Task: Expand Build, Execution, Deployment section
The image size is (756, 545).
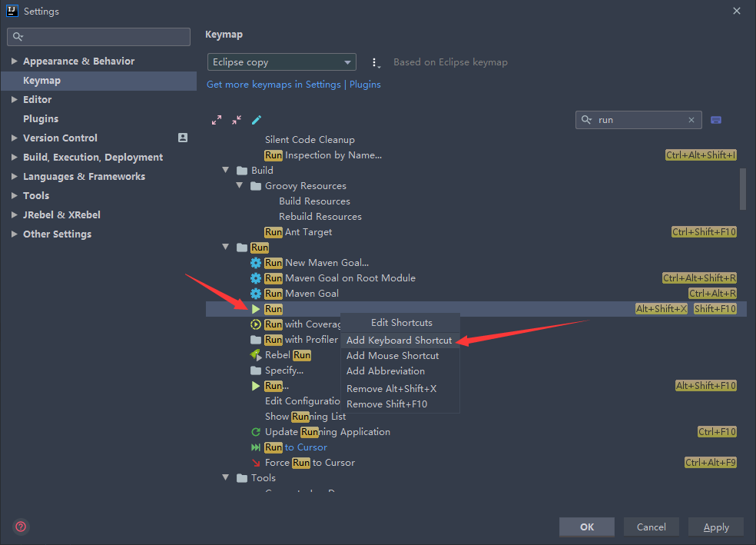Action: 15,158
